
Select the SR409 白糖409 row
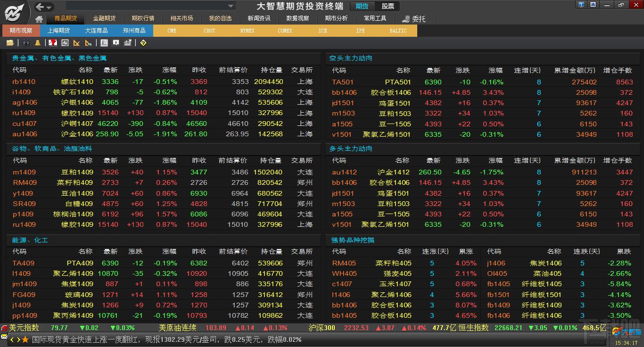[163, 204]
